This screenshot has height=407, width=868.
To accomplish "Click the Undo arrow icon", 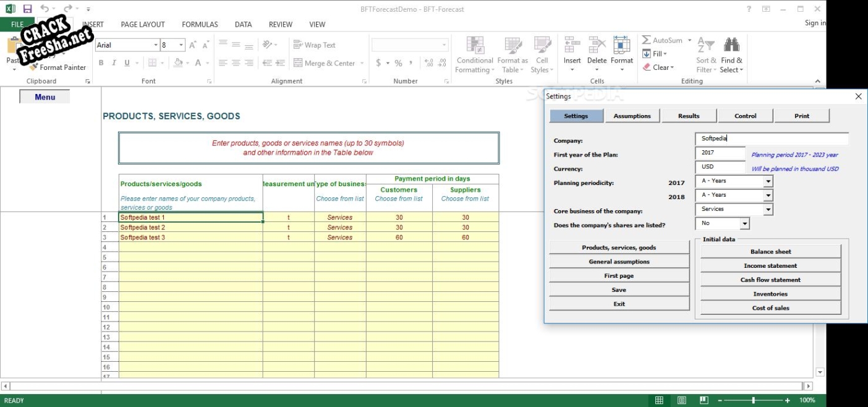I will coord(45,9).
